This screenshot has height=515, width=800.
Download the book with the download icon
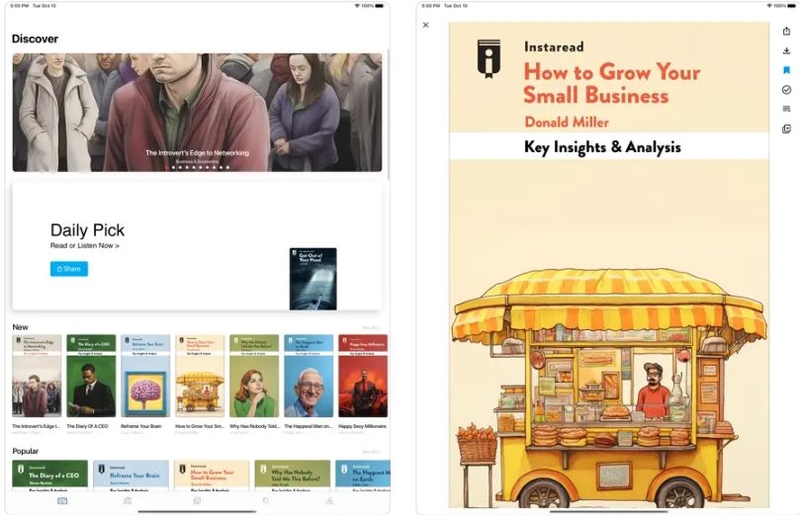click(786, 51)
